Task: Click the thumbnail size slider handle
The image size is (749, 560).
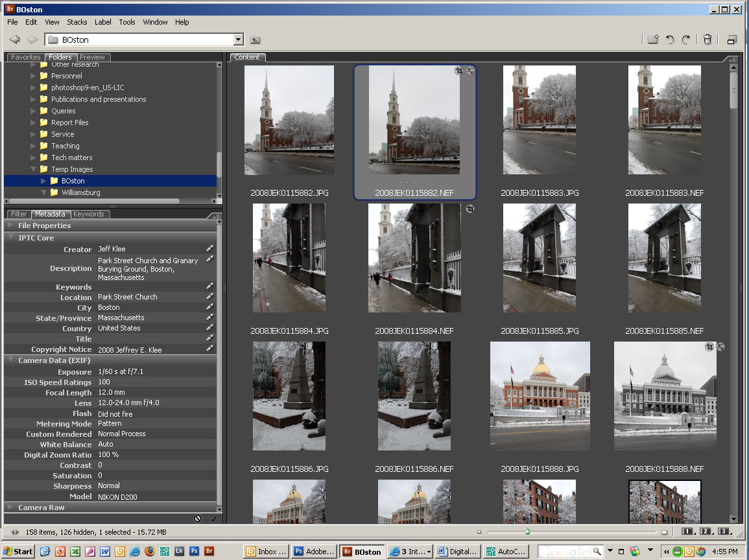Action: click(528, 531)
